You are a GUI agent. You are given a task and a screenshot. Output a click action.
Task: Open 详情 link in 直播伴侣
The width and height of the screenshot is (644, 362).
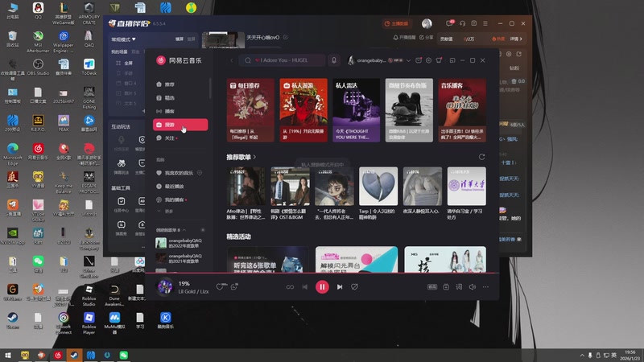(516, 39)
